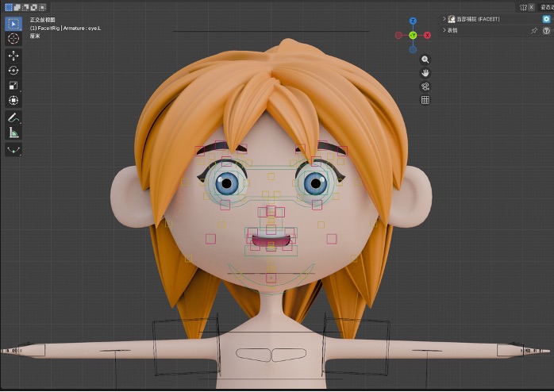The width and height of the screenshot is (554, 392).
Task: Click the red X axis gizmo ball
Action: click(427, 36)
